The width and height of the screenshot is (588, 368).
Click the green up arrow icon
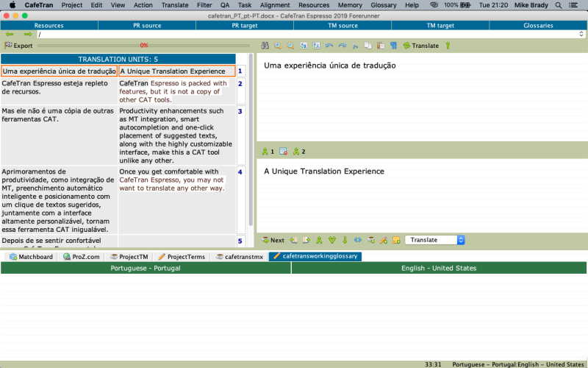448,46
